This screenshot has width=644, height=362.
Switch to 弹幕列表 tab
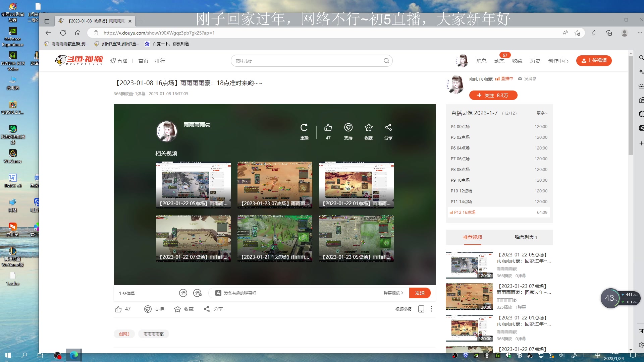click(526, 237)
